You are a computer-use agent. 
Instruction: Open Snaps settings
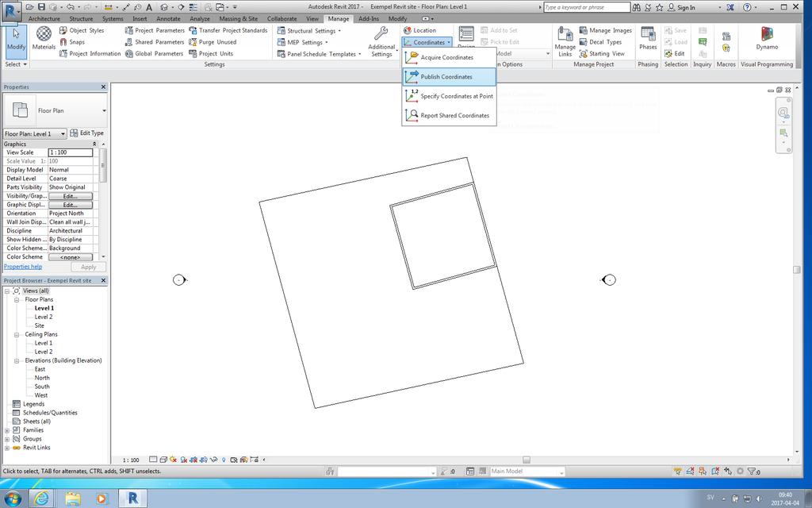(x=71, y=42)
